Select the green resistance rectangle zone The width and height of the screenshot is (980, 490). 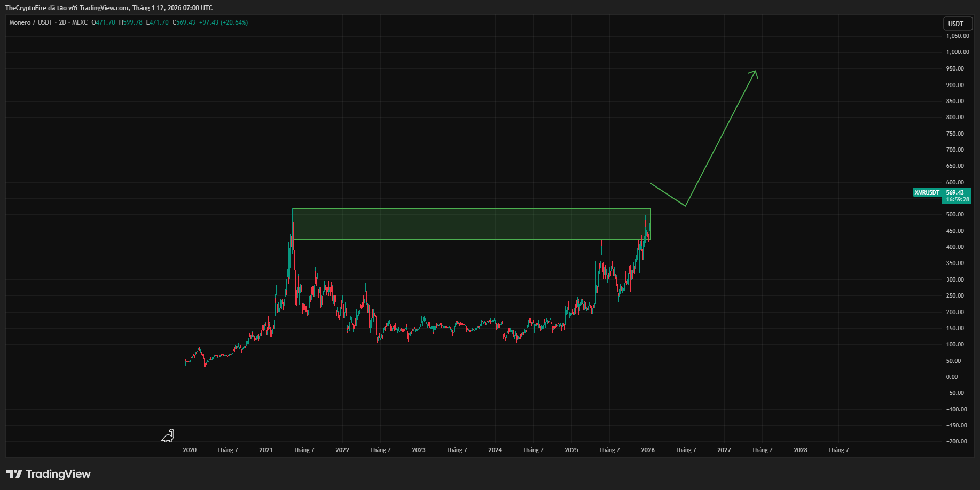pos(470,223)
